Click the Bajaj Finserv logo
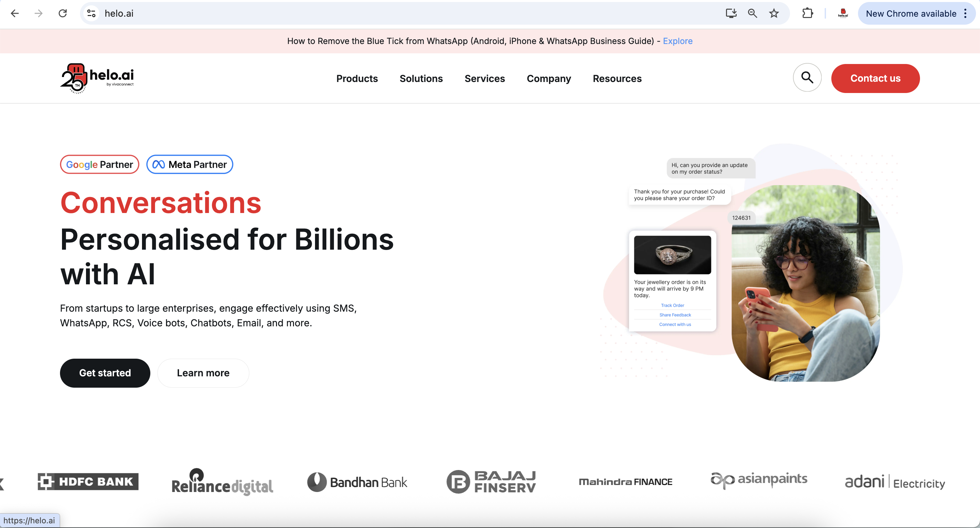 coord(491,482)
